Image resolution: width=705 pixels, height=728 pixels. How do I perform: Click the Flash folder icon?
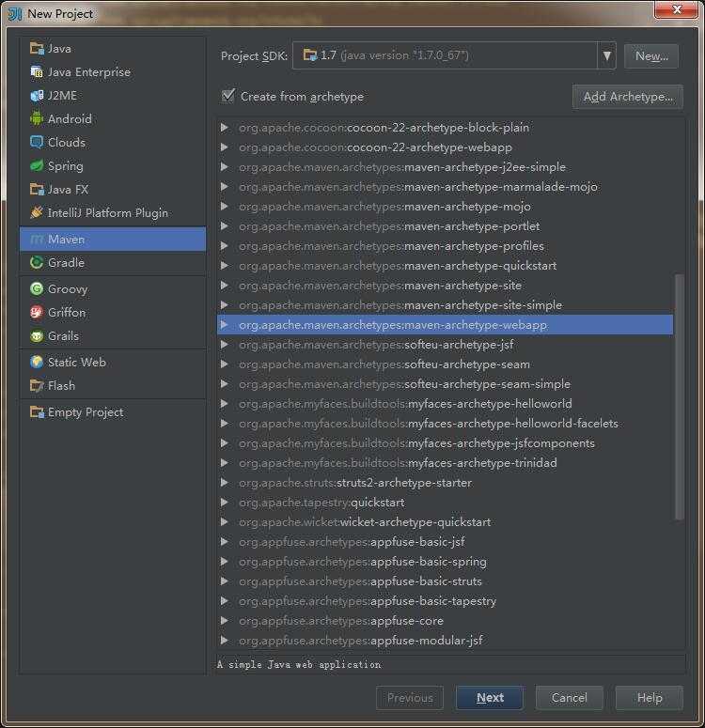(x=37, y=385)
